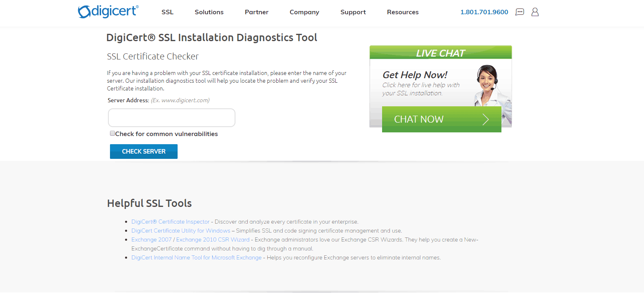
Task: Open the Company menu
Action: click(x=304, y=12)
